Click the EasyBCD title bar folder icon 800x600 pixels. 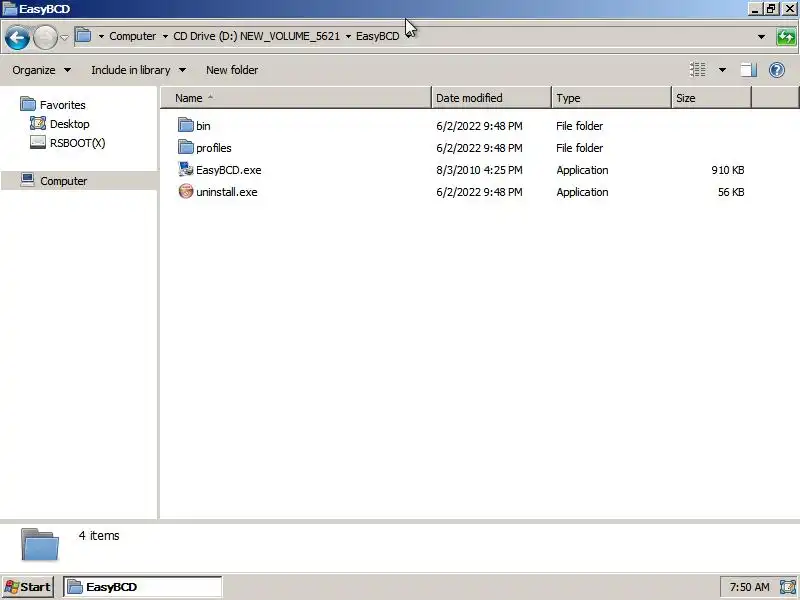click(x=10, y=9)
